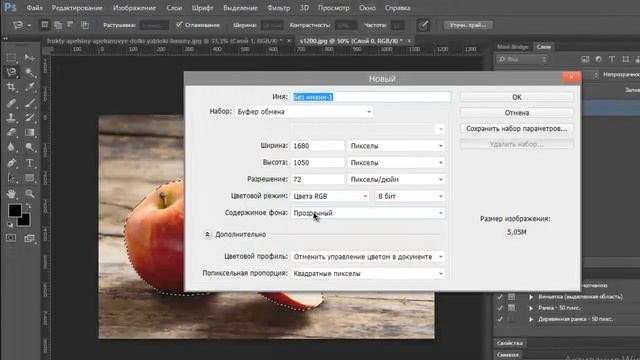Image resolution: width=640 pixels, height=360 pixels.
Task: Filter layers by pixel layers icon
Action: (585, 59)
